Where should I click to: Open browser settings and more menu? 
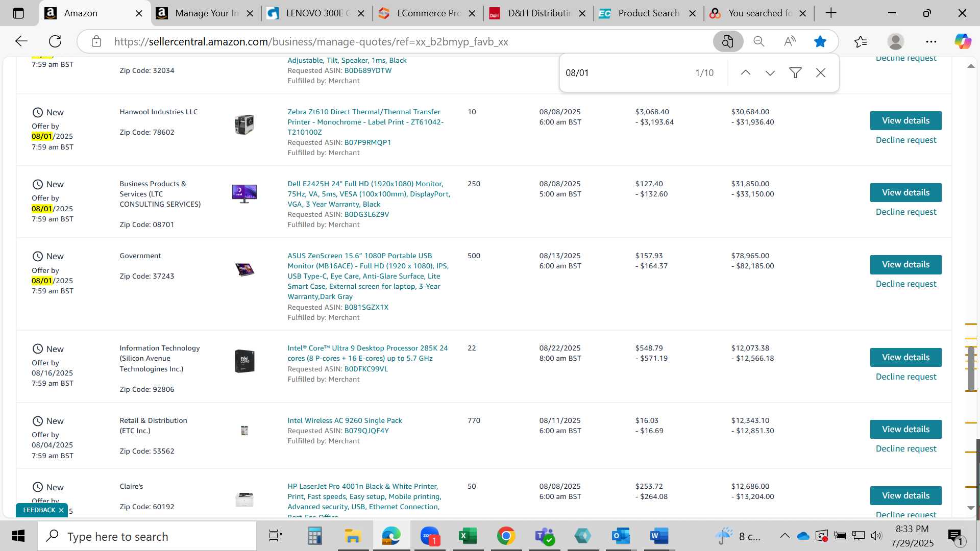click(931, 41)
